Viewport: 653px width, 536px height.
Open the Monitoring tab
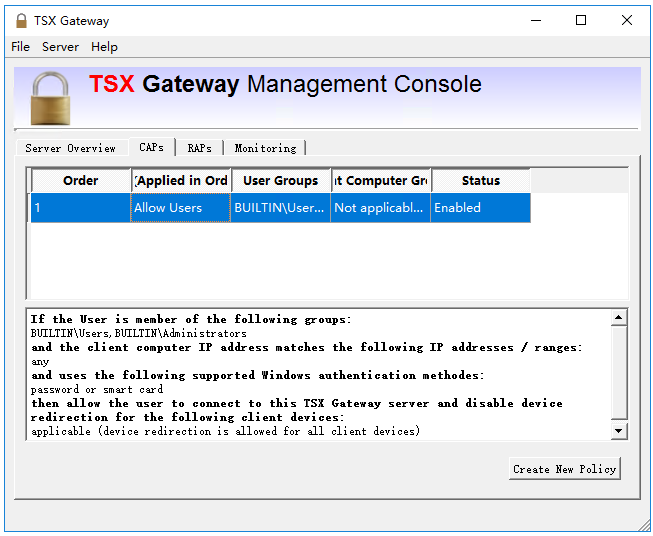(x=265, y=148)
